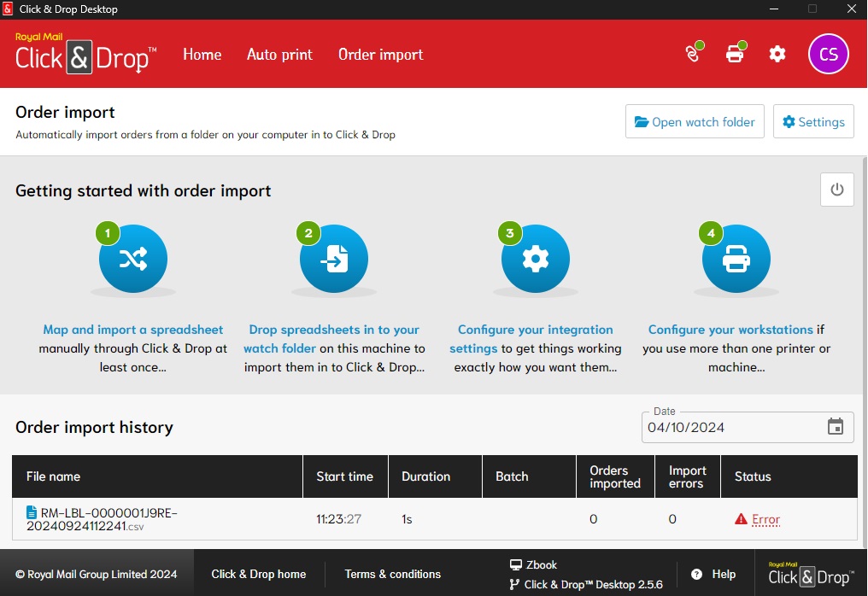This screenshot has height=596, width=868.
Task: Click the order import Settings button
Action: click(x=813, y=121)
